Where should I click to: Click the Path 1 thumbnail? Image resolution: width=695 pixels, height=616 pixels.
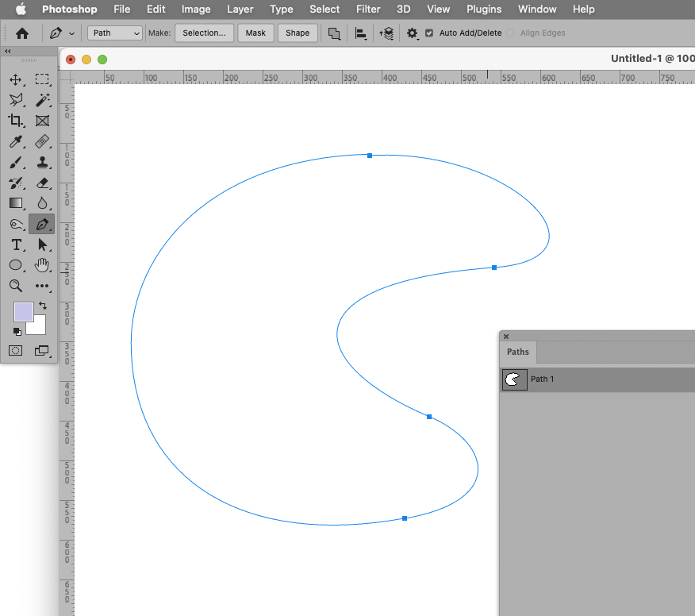(x=514, y=379)
